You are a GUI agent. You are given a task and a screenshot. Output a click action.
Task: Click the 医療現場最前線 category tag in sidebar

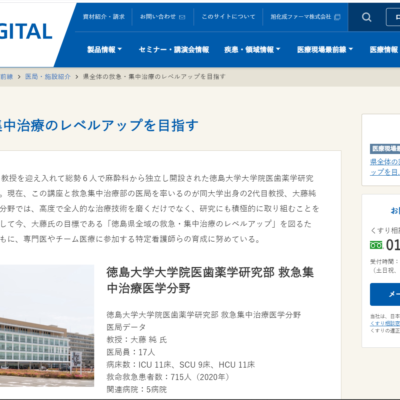click(385, 149)
